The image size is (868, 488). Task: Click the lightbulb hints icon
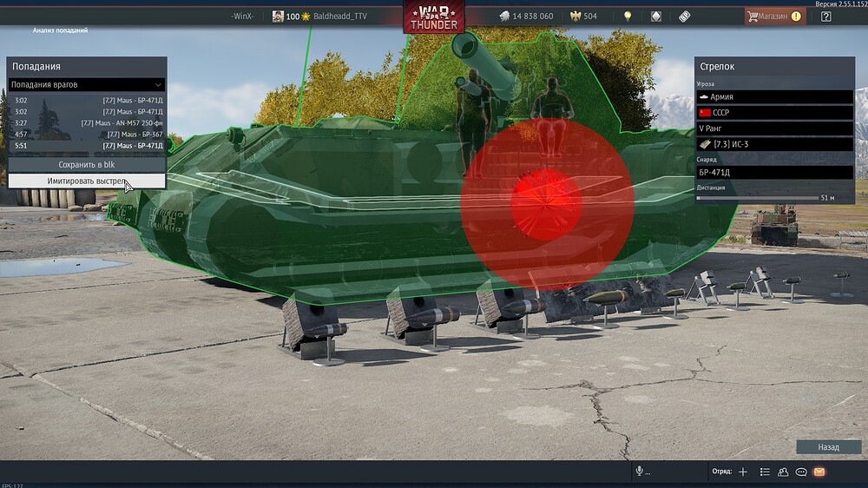coord(628,16)
